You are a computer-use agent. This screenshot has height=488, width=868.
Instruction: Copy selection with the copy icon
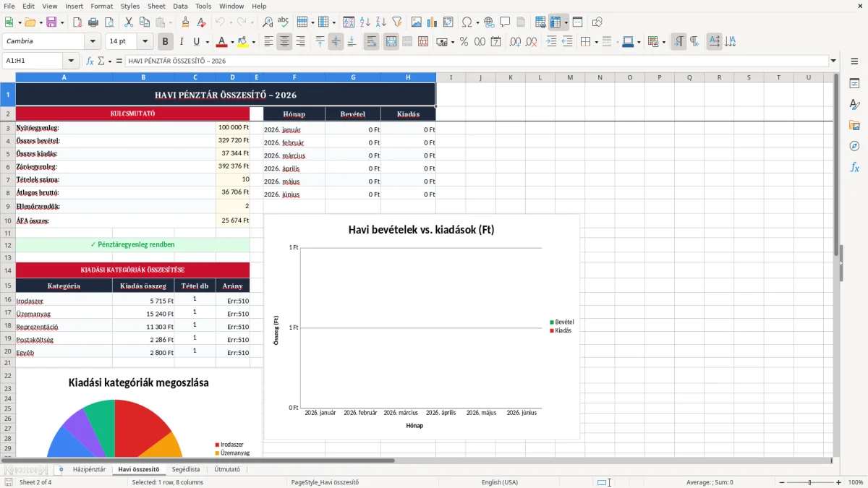click(144, 22)
